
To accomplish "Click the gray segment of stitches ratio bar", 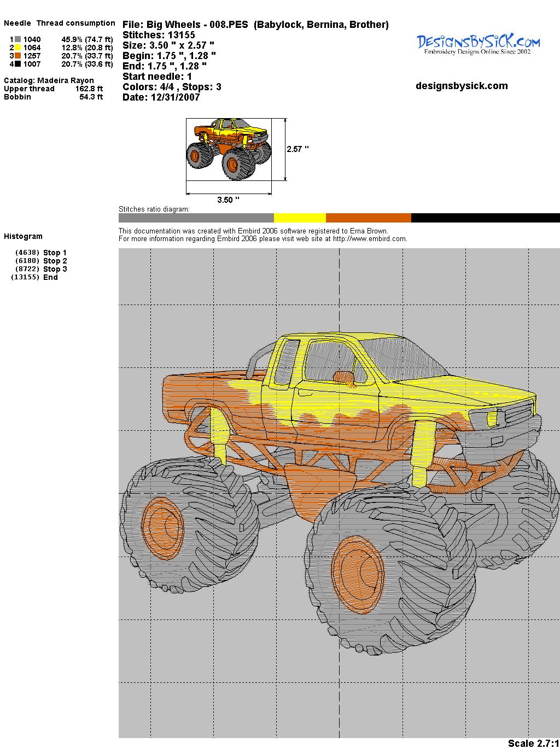I will click(x=196, y=218).
